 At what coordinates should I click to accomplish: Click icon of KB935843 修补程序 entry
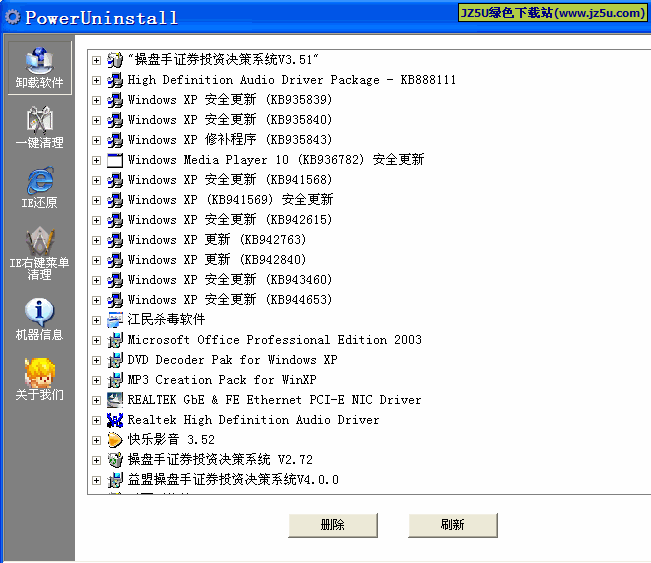click(115, 140)
